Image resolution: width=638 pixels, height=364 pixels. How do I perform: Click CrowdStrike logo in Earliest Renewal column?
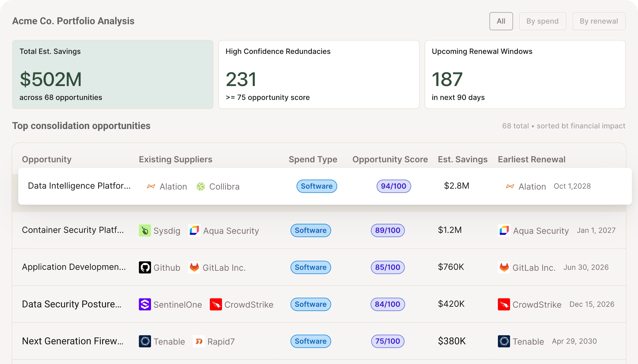(x=504, y=304)
